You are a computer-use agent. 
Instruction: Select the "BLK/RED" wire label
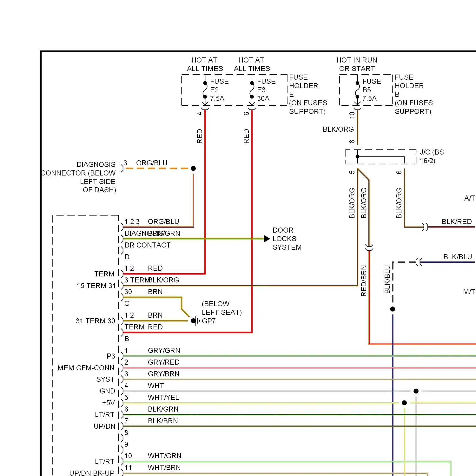tap(457, 221)
